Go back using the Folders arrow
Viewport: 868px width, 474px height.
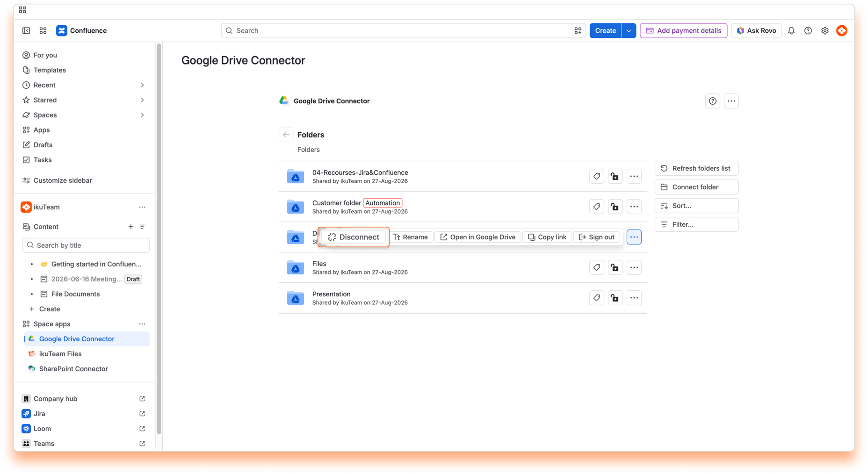coord(286,135)
